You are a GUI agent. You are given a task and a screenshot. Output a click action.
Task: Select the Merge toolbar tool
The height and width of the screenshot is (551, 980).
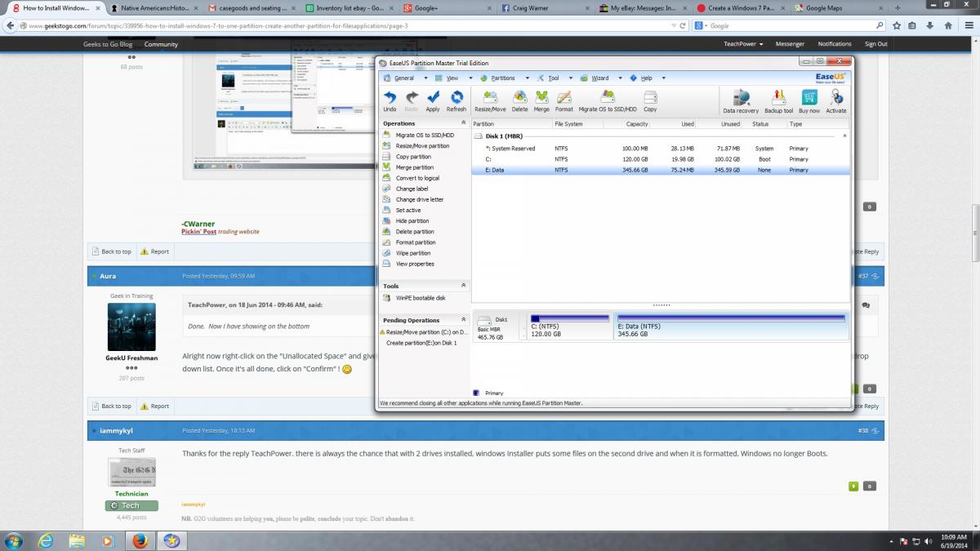pos(541,101)
